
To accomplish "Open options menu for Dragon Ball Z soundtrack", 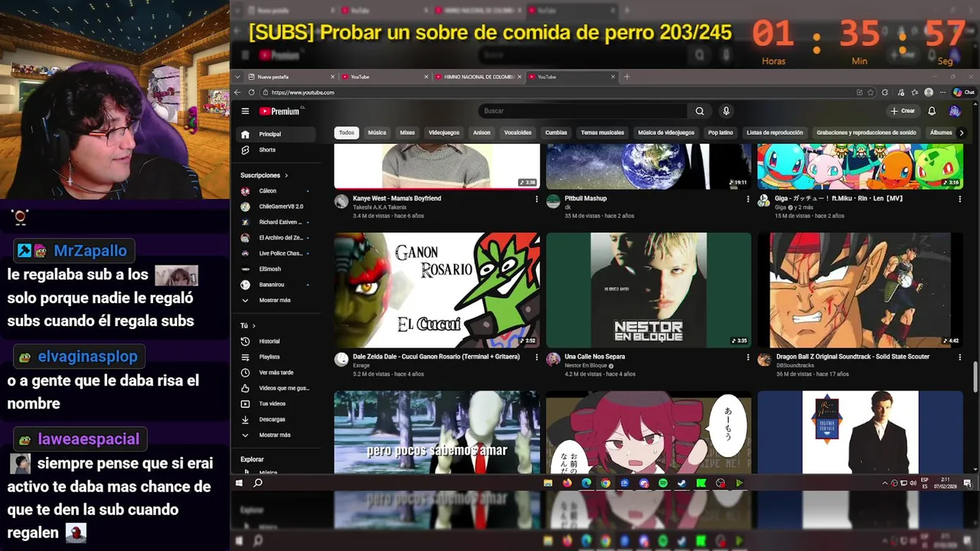I will [959, 357].
